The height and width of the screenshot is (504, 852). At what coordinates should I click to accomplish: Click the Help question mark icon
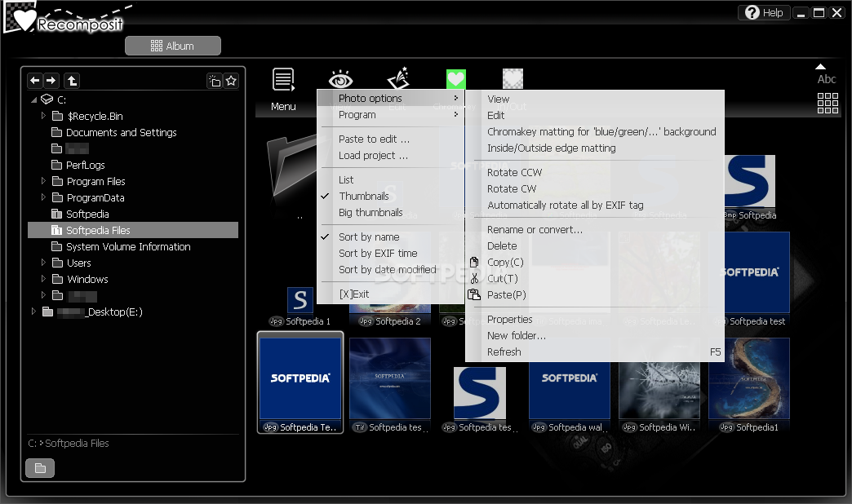point(752,12)
